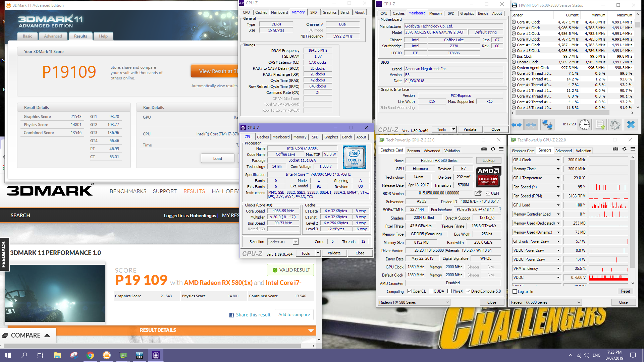Open File Explorer from taskbar
The image size is (644, 362).
click(x=57, y=355)
